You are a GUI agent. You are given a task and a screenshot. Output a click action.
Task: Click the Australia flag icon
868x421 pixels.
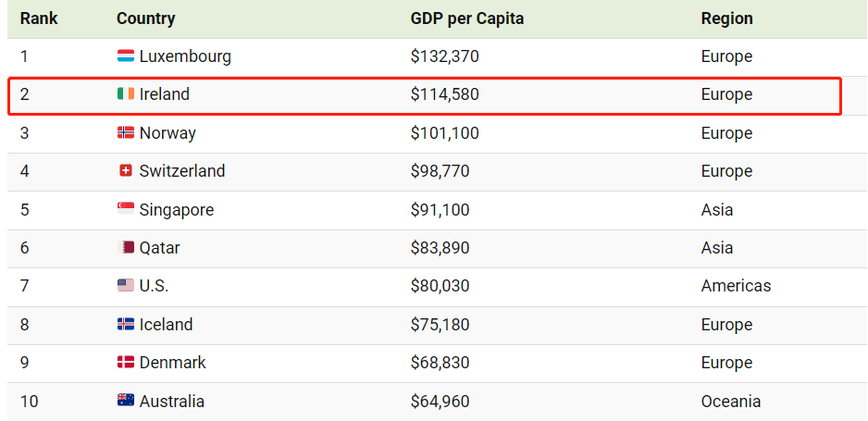[x=126, y=401]
